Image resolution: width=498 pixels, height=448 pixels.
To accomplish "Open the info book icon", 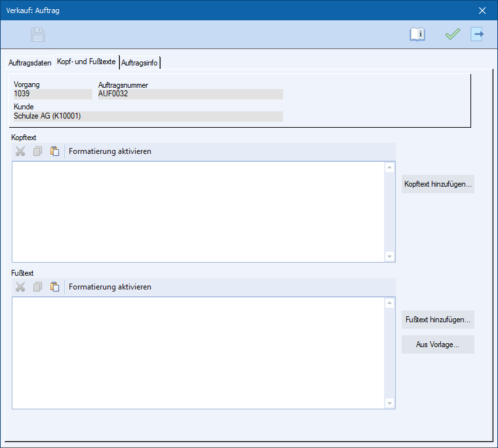I will [x=417, y=35].
